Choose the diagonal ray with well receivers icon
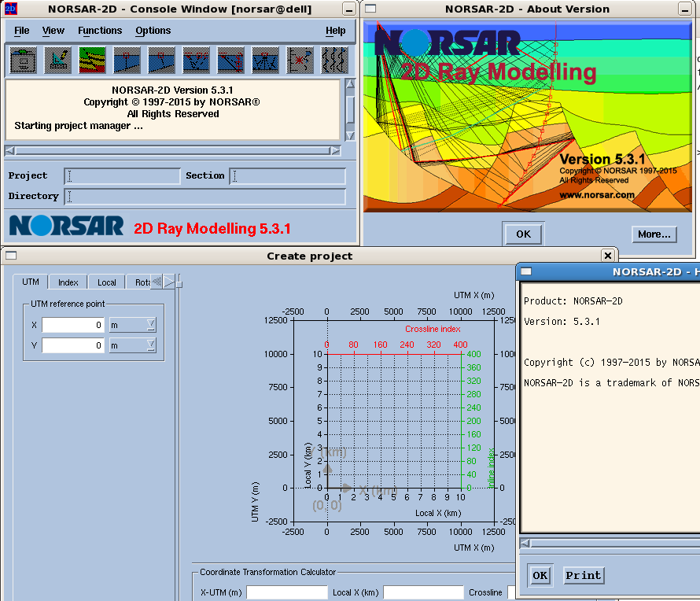The image size is (700, 601). click(230, 60)
